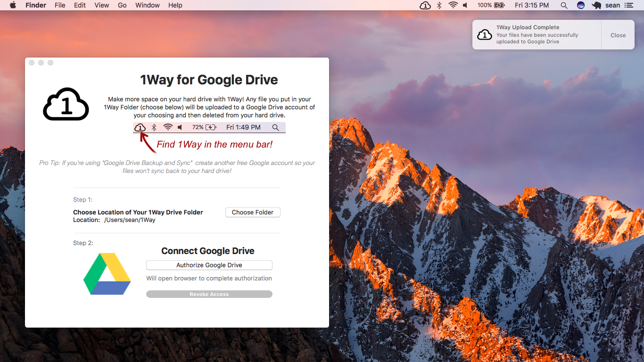Open Spotlight search
This screenshot has width=644, height=362.
click(564, 5)
